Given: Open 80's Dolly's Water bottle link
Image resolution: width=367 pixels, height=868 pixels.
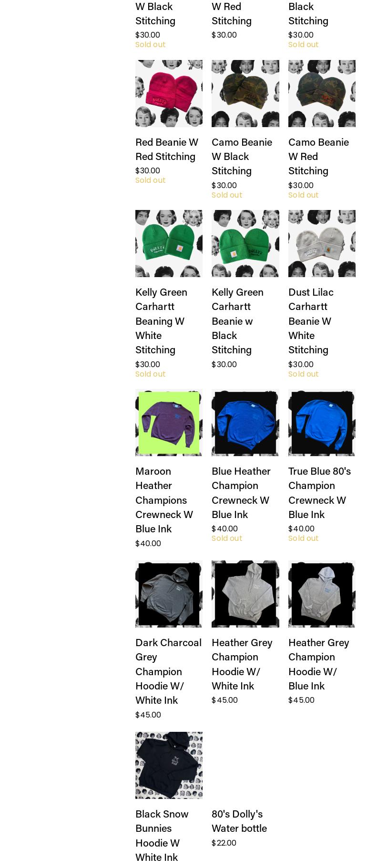Looking at the screenshot, I should 239,821.
